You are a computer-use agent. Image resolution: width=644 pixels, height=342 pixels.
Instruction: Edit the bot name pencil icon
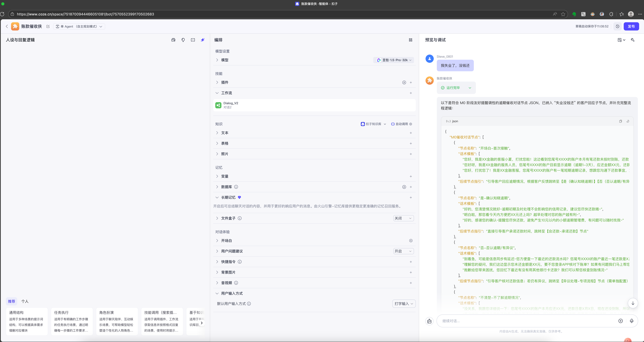click(48, 26)
